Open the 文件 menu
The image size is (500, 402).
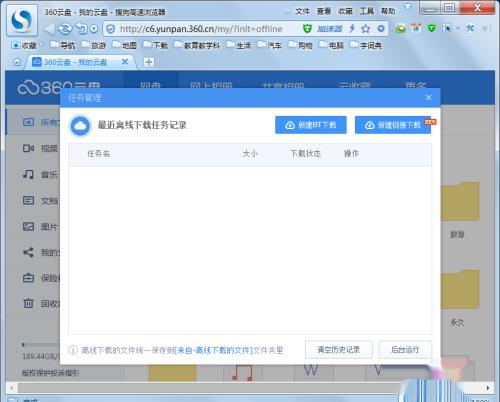pyautogui.click(x=302, y=11)
